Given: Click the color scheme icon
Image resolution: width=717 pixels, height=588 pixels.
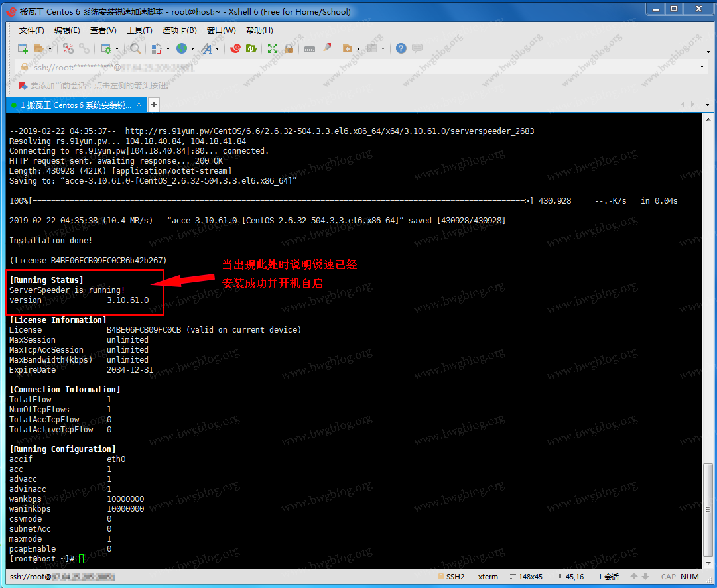Looking at the screenshot, I should pos(157,48).
